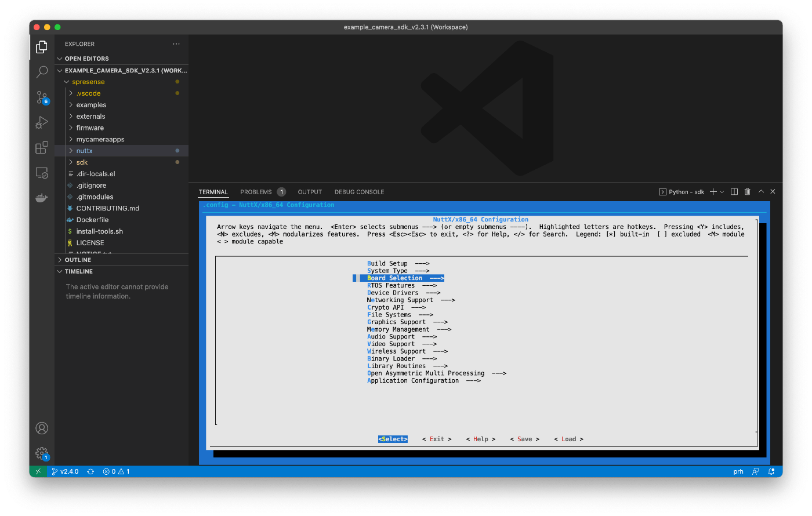812x516 pixels.
Task: Open the Search view icon
Action: (42, 72)
